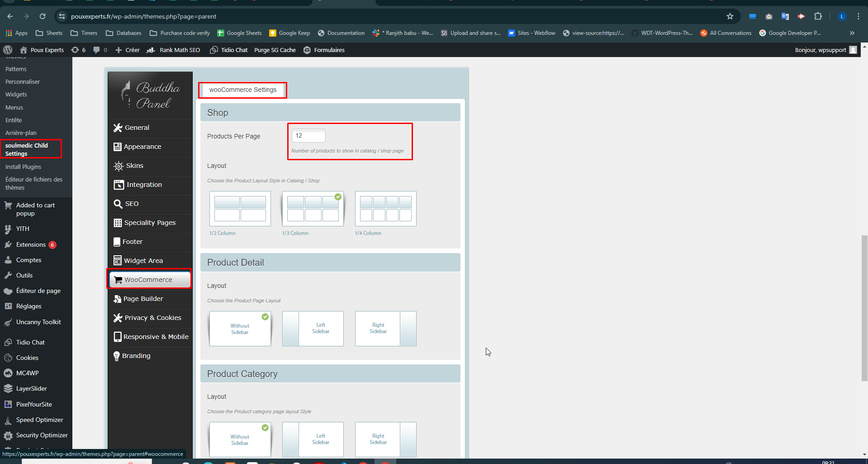Click the page vertical scrollbar
Image resolution: width=868 pixels, height=464 pixels.
pos(864,308)
